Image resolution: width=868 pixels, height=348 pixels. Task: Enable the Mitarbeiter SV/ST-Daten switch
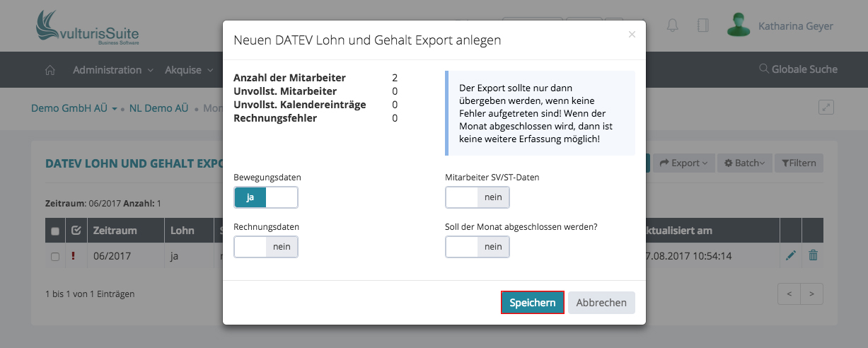tap(478, 197)
